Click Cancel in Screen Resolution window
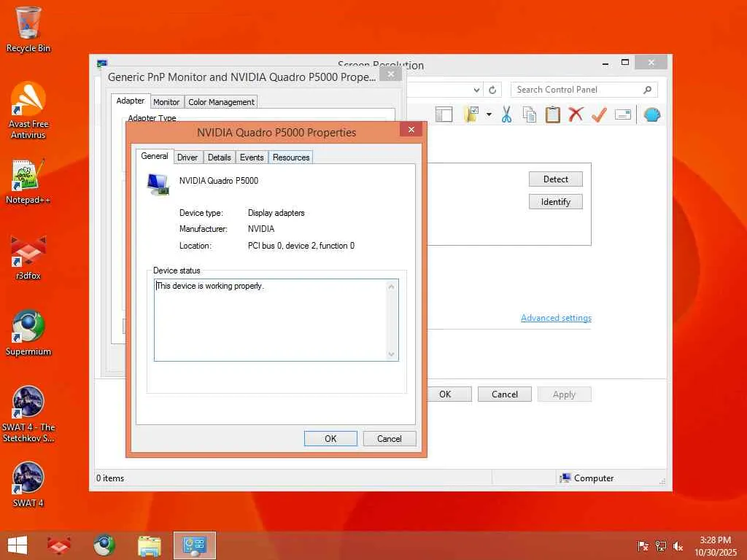Viewport: 747px width, 560px height. tap(505, 394)
